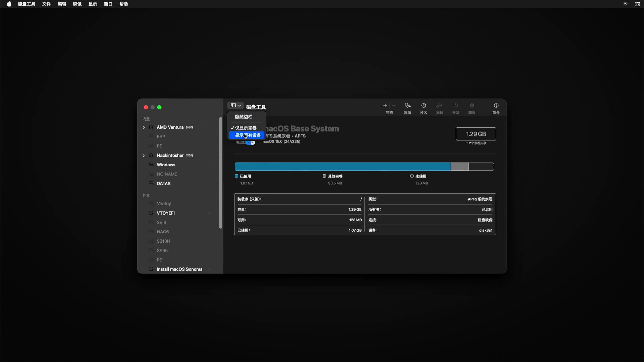Click the DATAS volume disk icon
Image resolution: width=644 pixels, height=362 pixels.
coord(151,183)
